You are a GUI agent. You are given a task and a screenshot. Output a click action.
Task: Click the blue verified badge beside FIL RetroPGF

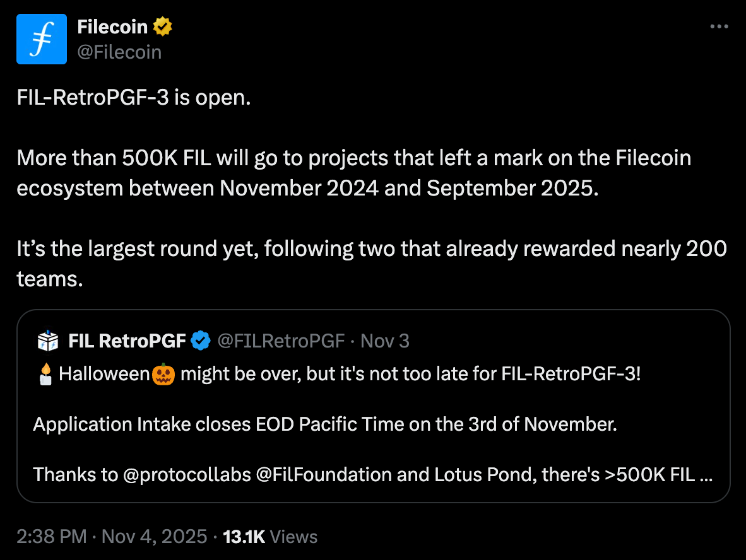pos(201,340)
